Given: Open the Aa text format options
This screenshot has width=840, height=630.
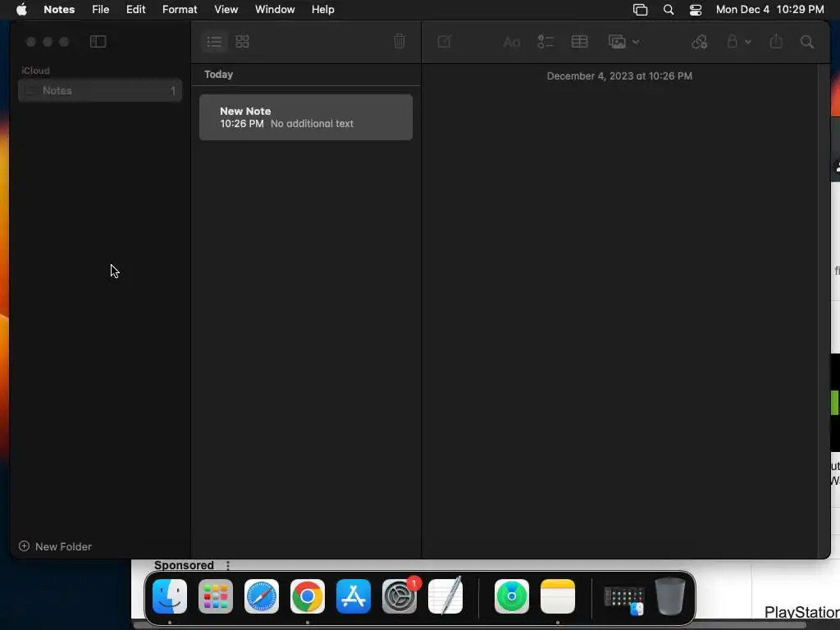Looking at the screenshot, I should point(512,42).
